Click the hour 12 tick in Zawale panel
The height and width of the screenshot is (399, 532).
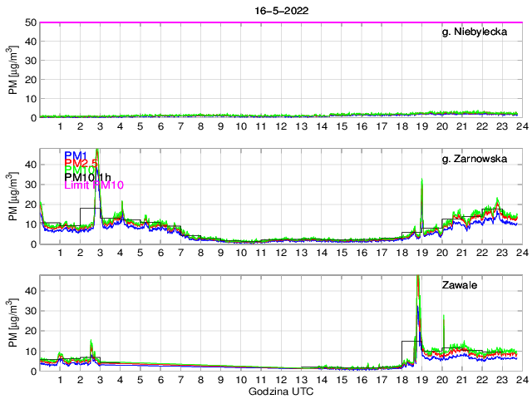[x=281, y=379]
